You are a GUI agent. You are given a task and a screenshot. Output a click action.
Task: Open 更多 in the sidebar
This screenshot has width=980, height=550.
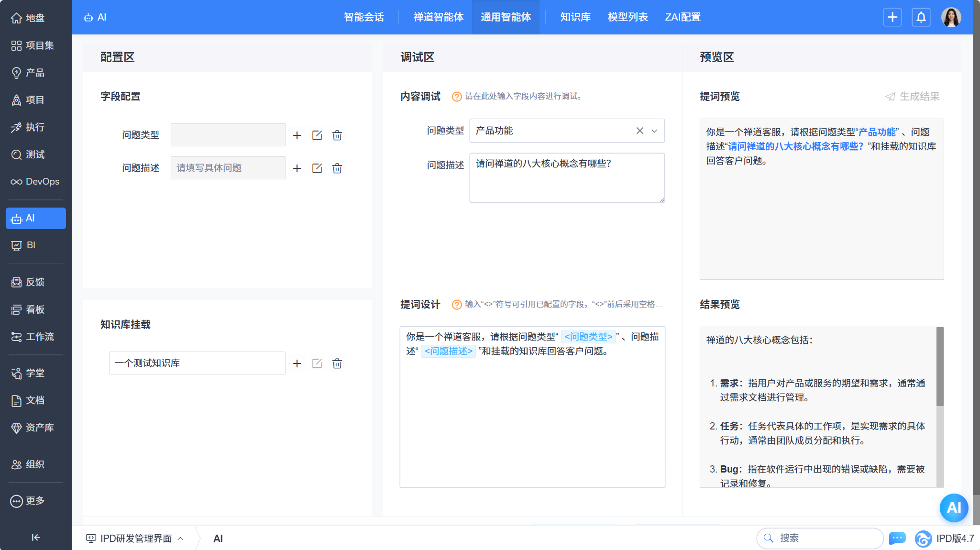[x=29, y=501]
